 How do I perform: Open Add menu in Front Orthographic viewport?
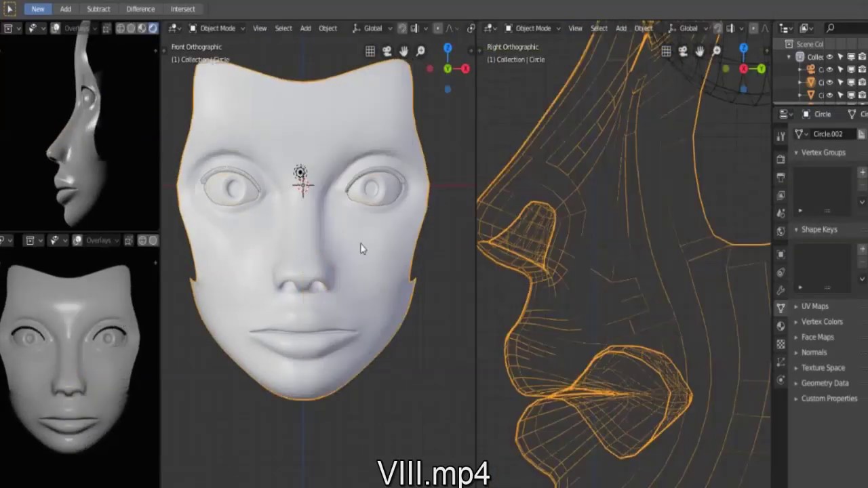(x=305, y=28)
